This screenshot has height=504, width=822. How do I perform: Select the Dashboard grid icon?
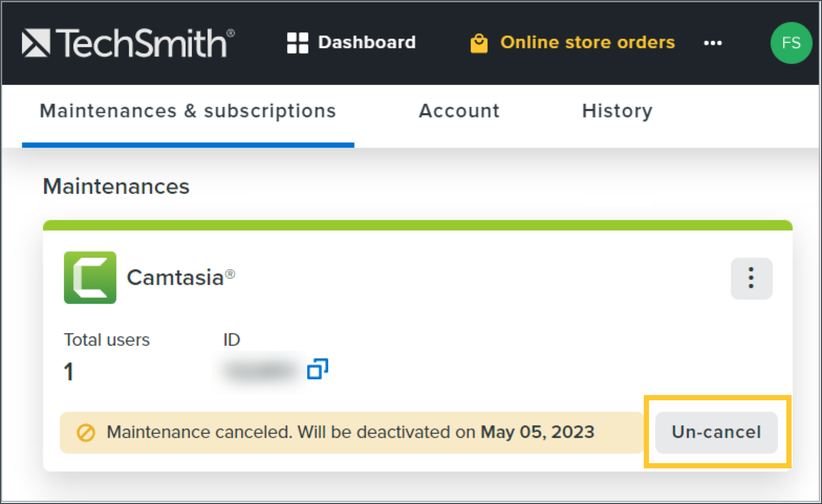[297, 42]
